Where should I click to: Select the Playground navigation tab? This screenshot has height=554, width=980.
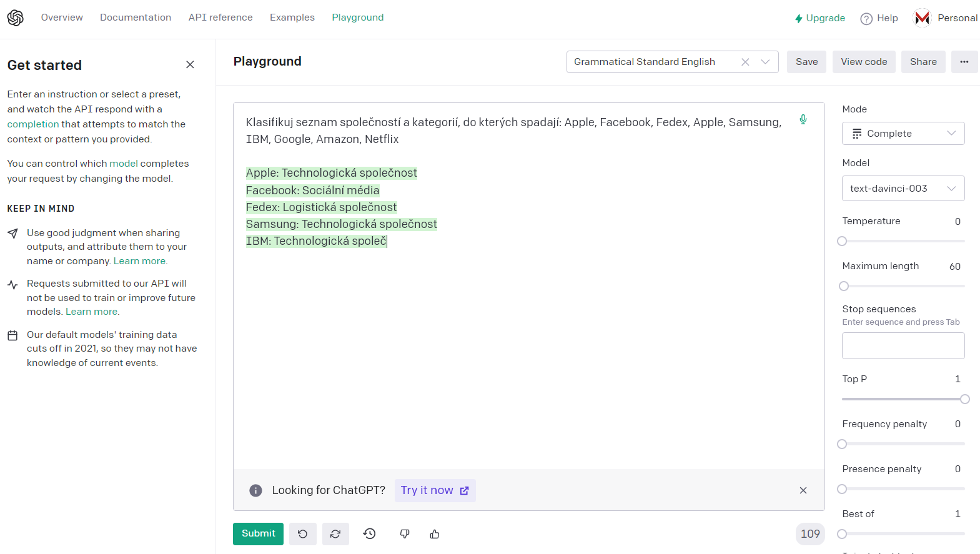pos(358,17)
